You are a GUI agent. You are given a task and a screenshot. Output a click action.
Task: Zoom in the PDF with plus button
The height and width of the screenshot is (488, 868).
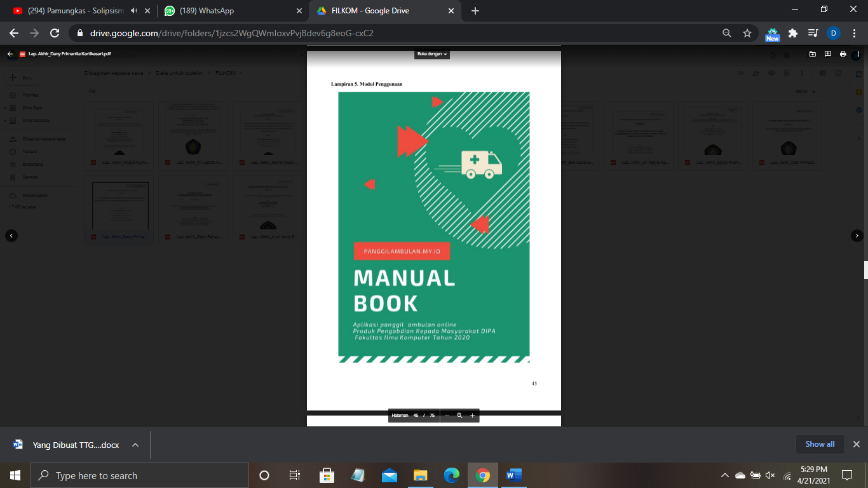[472, 415]
